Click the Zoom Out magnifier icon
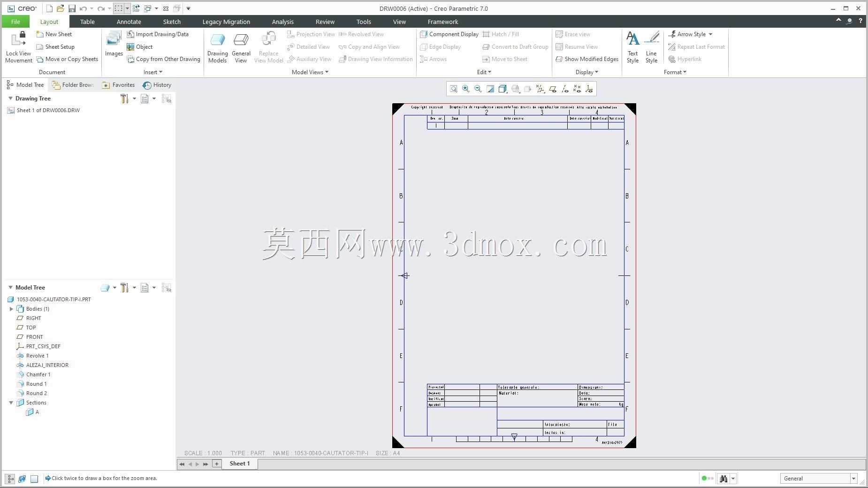The image size is (868, 488). (x=478, y=89)
